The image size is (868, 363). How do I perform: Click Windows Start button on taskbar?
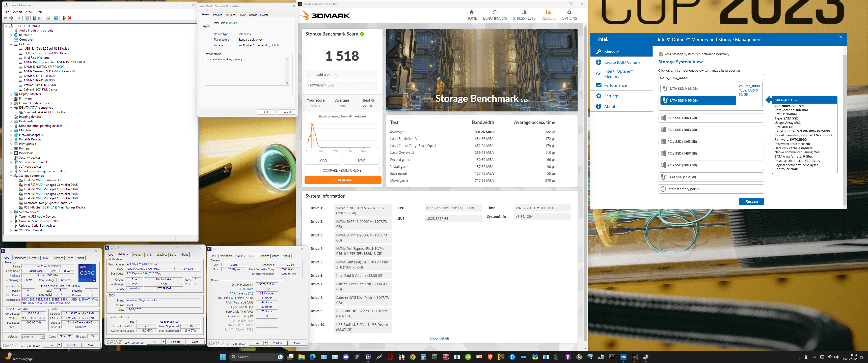[222, 357]
